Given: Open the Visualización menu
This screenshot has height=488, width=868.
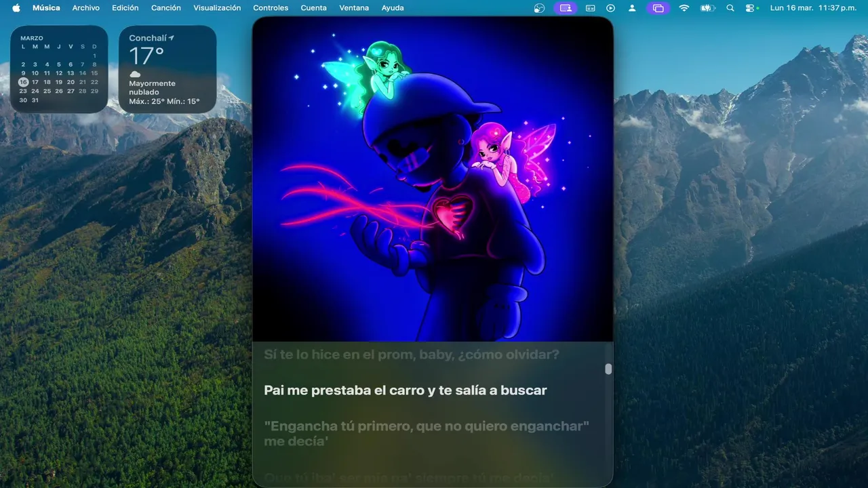Looking at the screenshot, I should tap(217, 8).
